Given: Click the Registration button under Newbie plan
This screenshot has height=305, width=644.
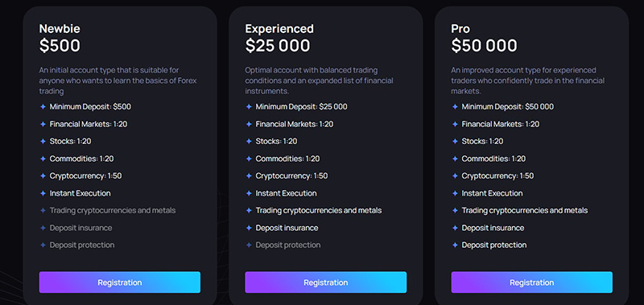Looking at the screenshot, I should (x=119, y=282).
